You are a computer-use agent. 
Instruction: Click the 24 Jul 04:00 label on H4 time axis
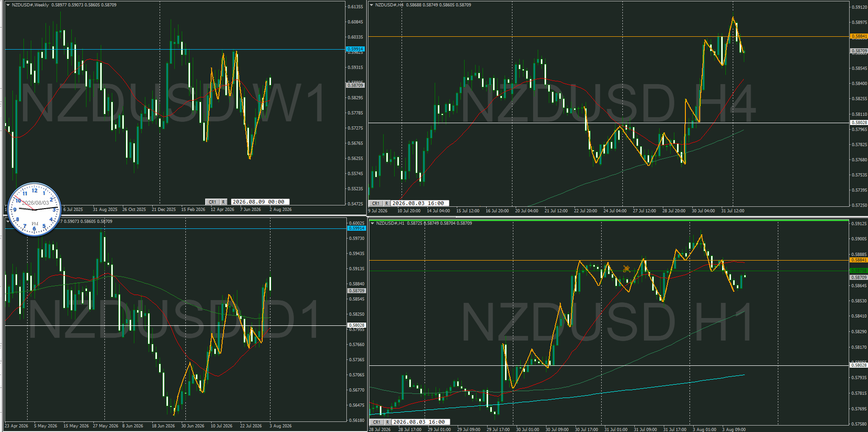click(615, 211)
